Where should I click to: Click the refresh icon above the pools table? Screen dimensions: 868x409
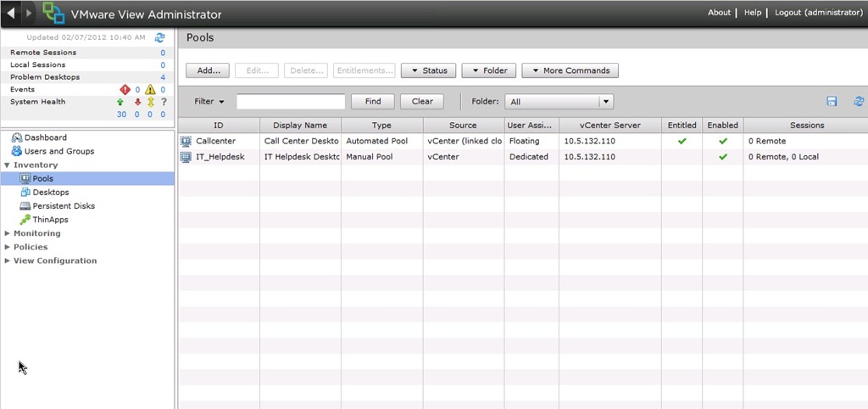859,101
